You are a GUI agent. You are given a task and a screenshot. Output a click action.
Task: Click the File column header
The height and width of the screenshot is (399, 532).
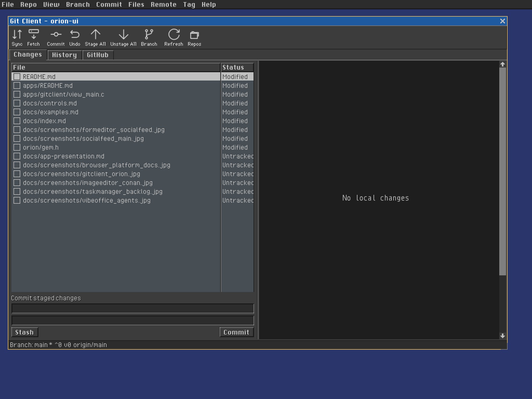pyautogui.click(x=116, y=67)
